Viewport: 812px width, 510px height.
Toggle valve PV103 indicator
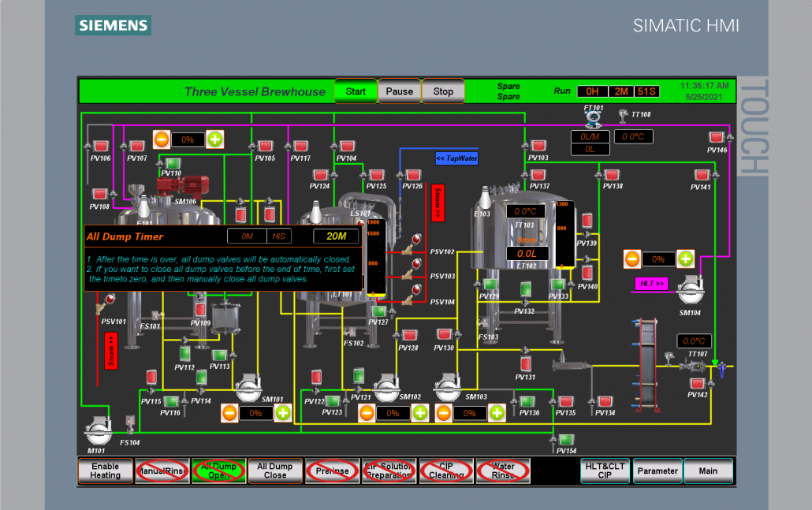538,146
